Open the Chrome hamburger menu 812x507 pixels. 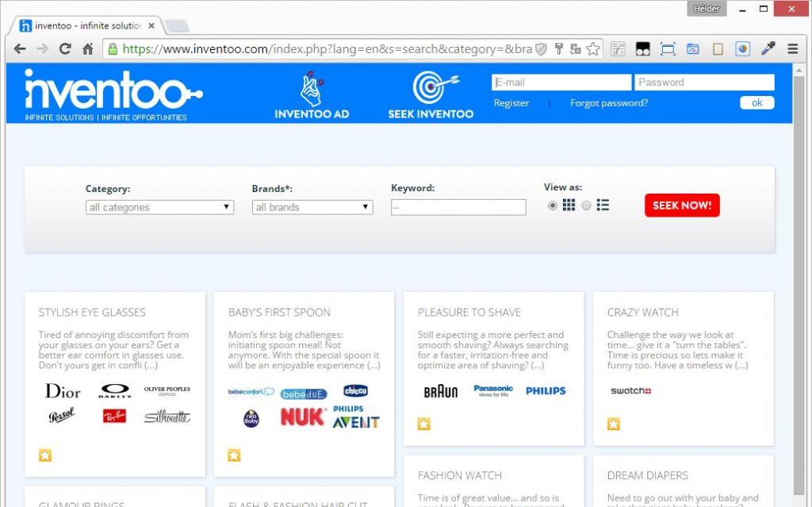[792, 49]
